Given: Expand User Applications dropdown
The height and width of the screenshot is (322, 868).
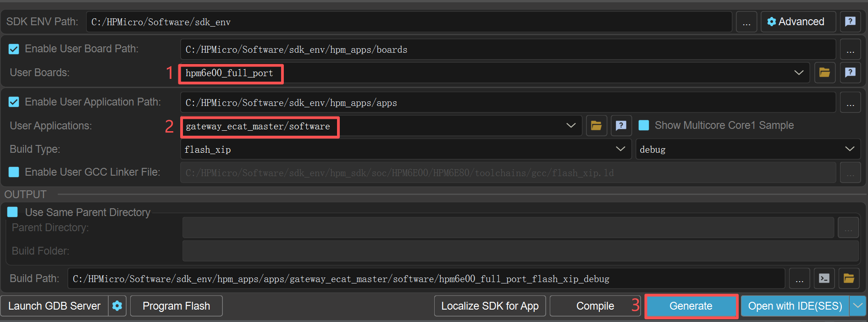Looking at the screenshot, I should pyautogui.click(x=571, y=126).
